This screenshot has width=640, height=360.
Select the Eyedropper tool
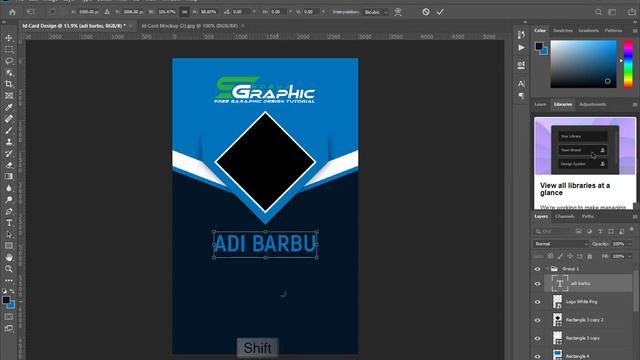pos(9,107)
